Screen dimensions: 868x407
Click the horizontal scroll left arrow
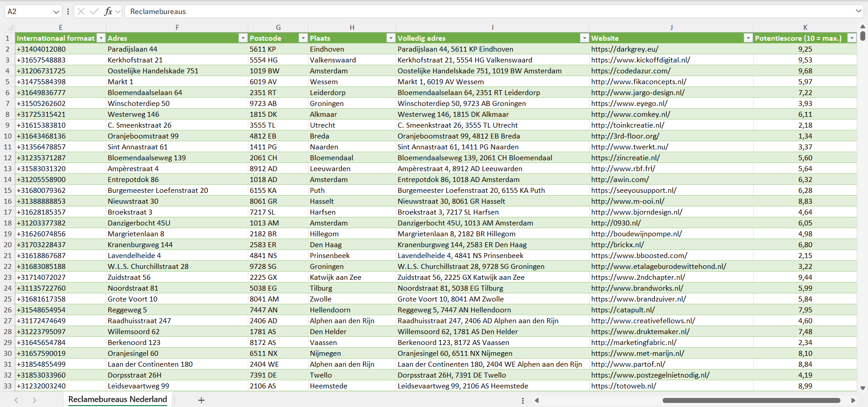pos(537,400)
